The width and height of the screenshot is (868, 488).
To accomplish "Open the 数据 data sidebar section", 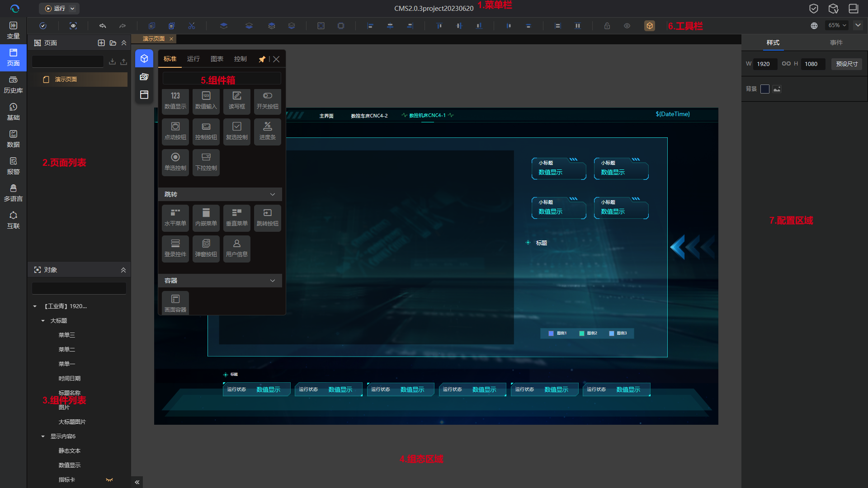I will 13,139.
